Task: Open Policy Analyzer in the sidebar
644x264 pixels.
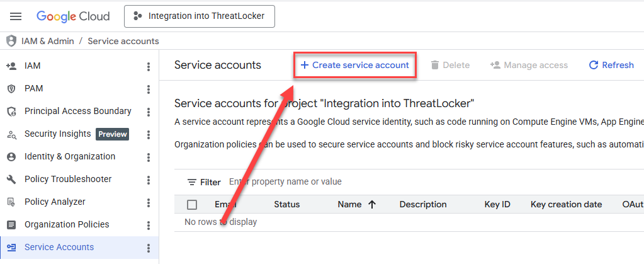Action: coord(55,202)
